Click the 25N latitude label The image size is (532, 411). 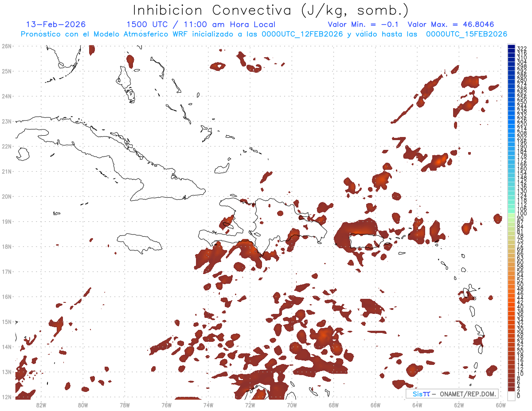tap(7, 71)
